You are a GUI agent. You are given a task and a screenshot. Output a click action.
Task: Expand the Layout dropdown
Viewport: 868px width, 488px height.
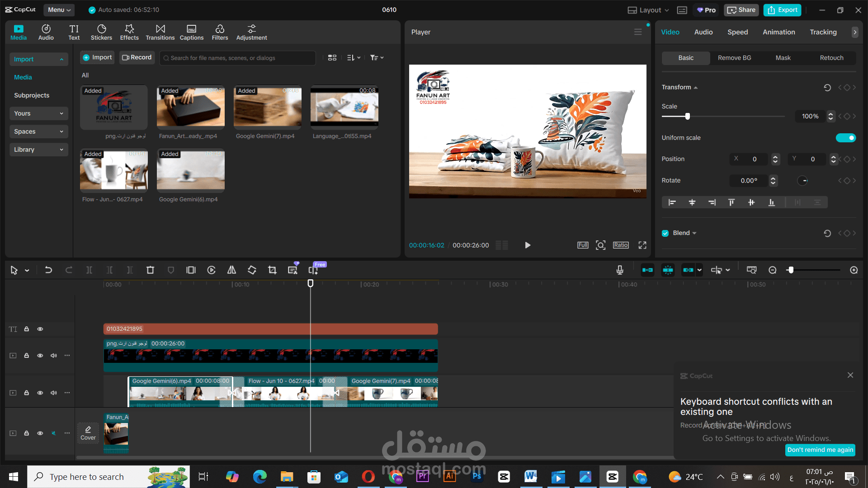click(648, 10)
